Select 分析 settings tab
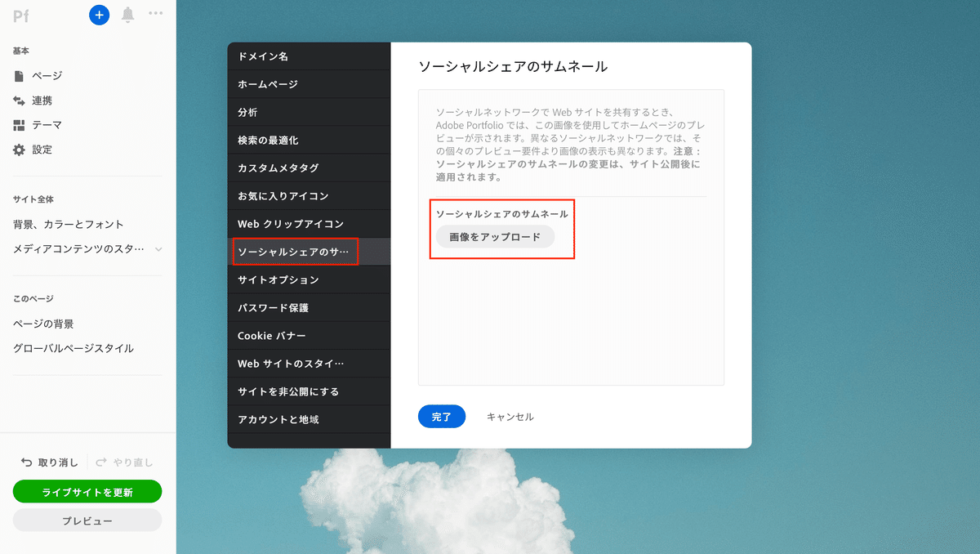The height and width of the screenshot is (554, 980). (309, 112)
